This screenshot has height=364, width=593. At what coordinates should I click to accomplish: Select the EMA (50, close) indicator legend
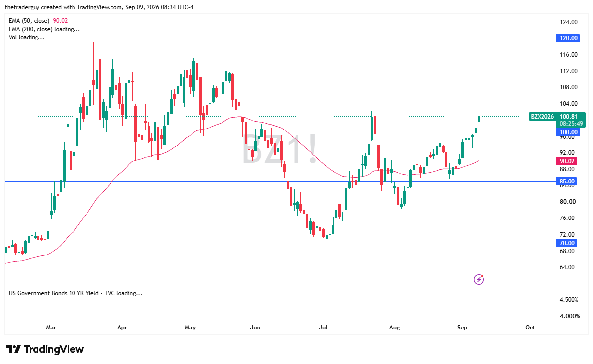38,20
